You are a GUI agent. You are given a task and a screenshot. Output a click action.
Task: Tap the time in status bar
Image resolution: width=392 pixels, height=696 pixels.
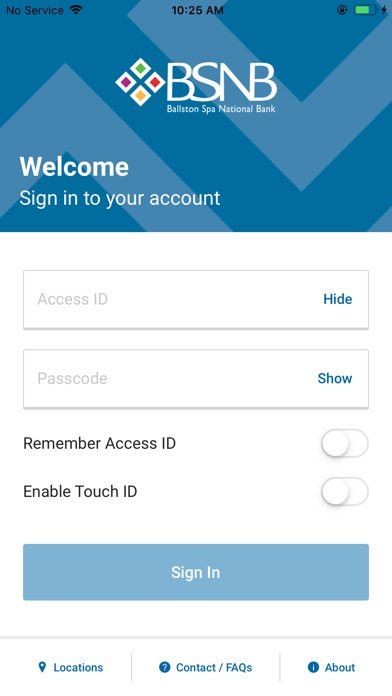[197, 10]
